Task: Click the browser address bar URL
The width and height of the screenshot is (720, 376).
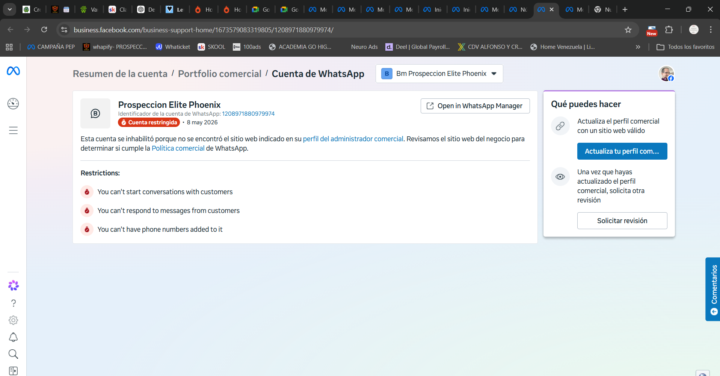Action: coord(203,30)
